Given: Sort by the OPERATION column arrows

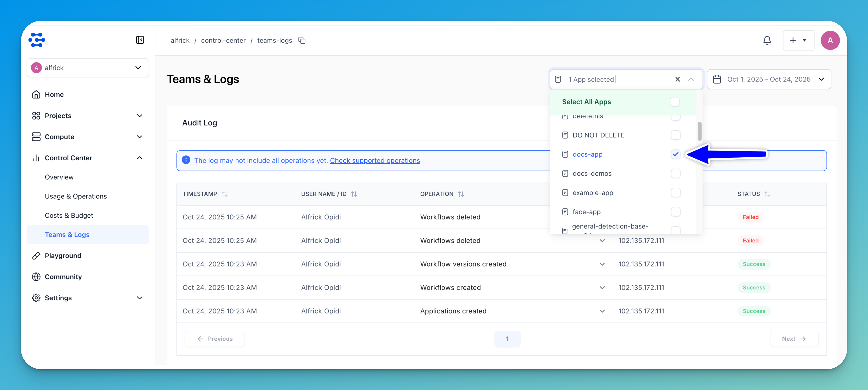Looking at the screenshot, I should 461,194.
